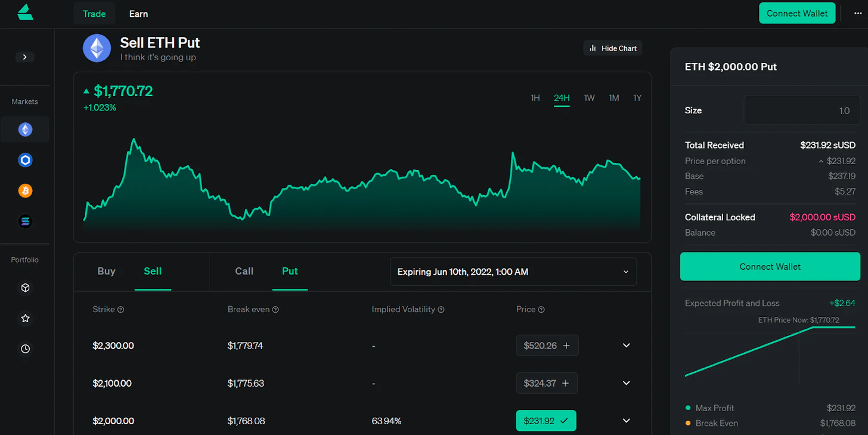This screenshot has height=435, width=868.
Task: Open the three-dot more options menu
Action: point(858,14)
